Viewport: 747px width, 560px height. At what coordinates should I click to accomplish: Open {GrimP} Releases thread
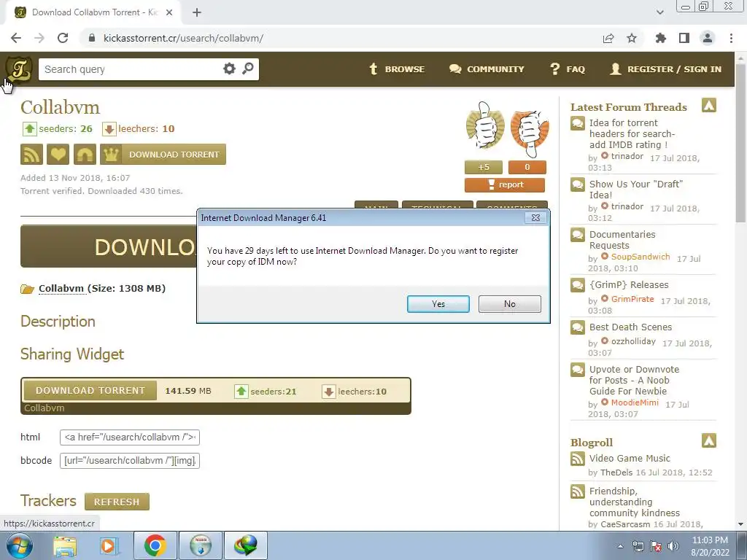(629, 285)
